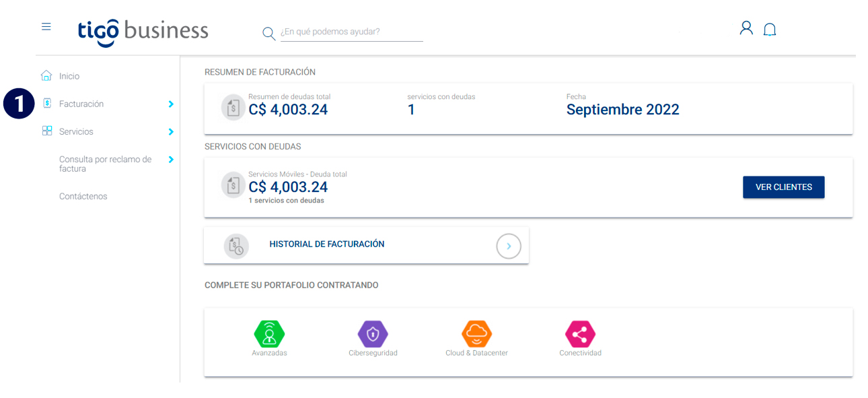Screen dimensions: 868x398
Task: Click the Servicios grid icon in sidebar
Action: point(47,131)
